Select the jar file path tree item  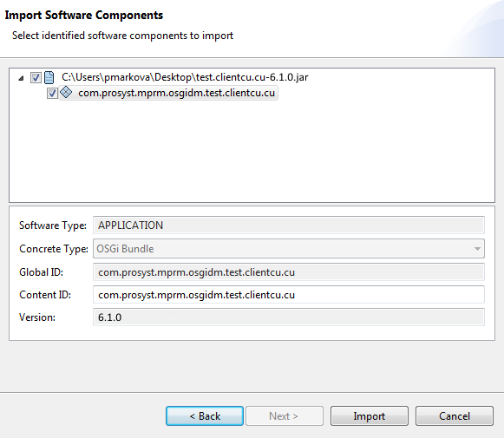pos(185,77)
